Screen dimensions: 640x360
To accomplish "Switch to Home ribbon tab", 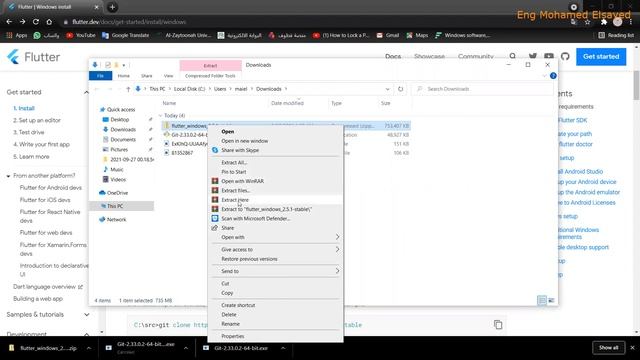I will [x=124, y=76].
